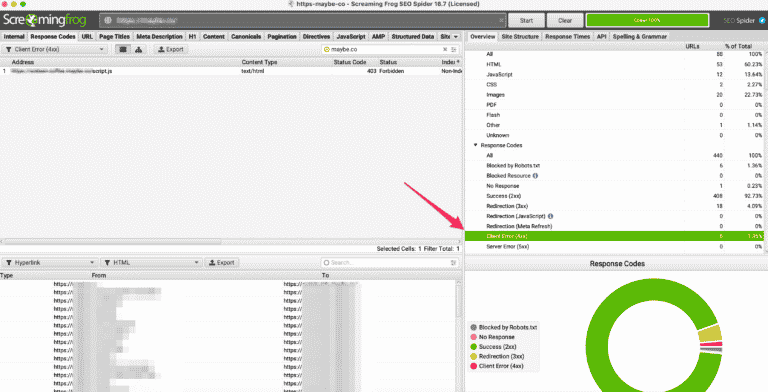Screen dimensions: 768x392
Task: Open the HTML filter dropdown
Action: coord(151,263)
